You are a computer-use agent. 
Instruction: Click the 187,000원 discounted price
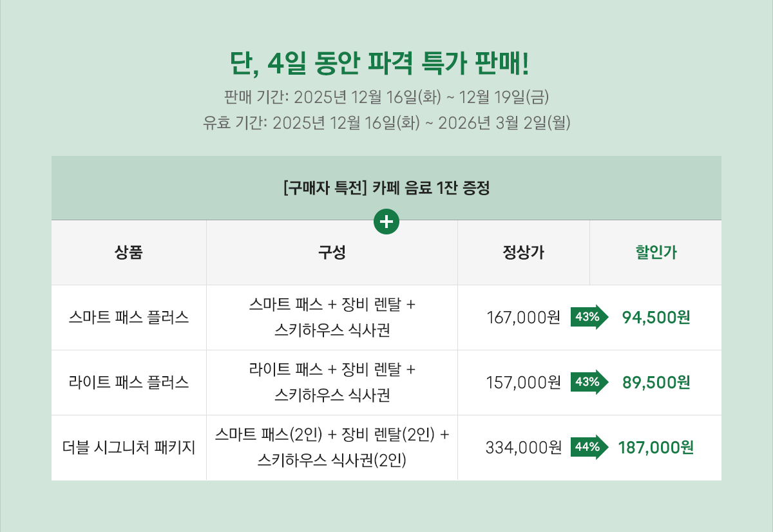(656, 448)
